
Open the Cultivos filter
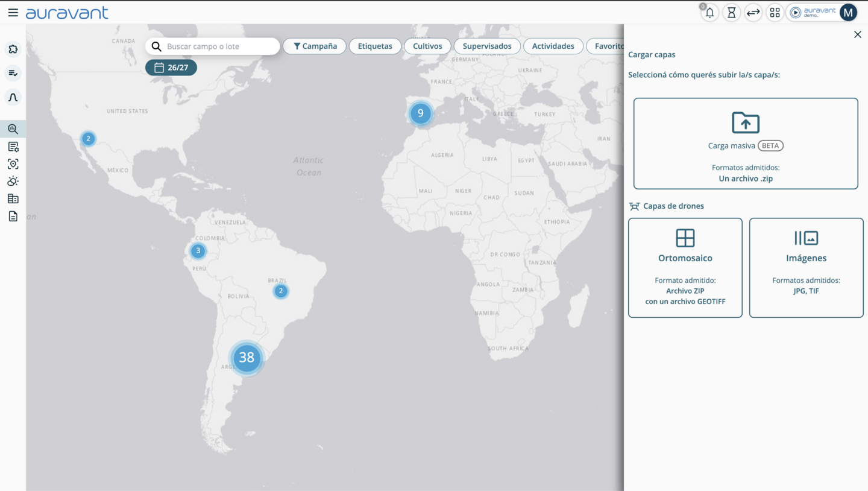[427, 46]
